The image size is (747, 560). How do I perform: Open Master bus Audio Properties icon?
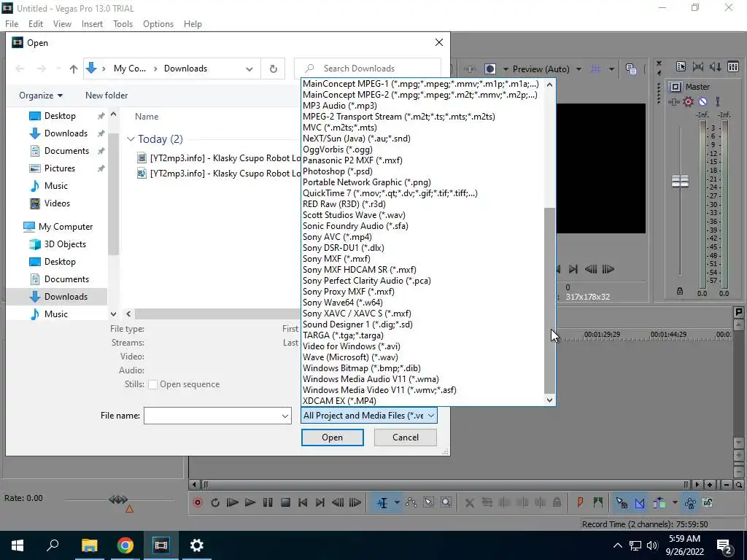681,66
